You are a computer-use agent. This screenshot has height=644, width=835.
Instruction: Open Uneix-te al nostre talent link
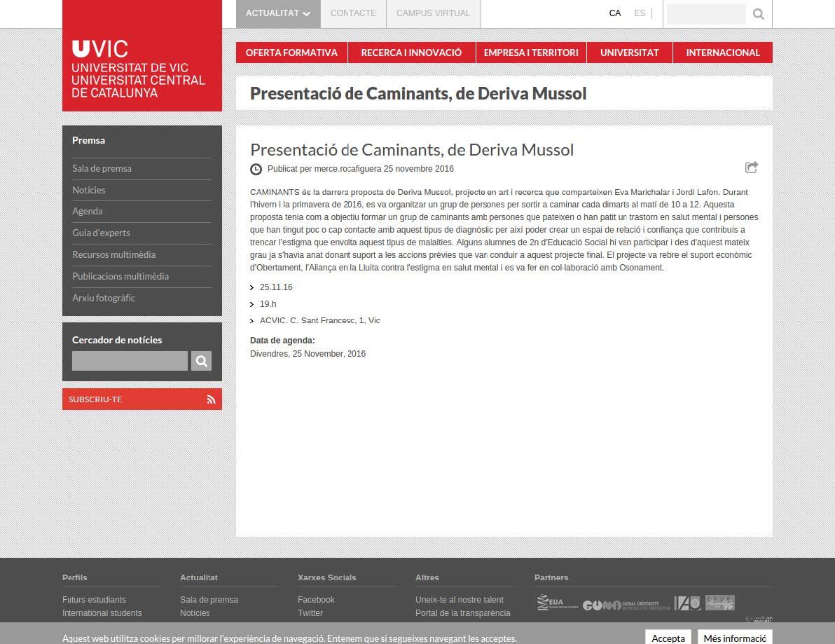coord(460,600)
